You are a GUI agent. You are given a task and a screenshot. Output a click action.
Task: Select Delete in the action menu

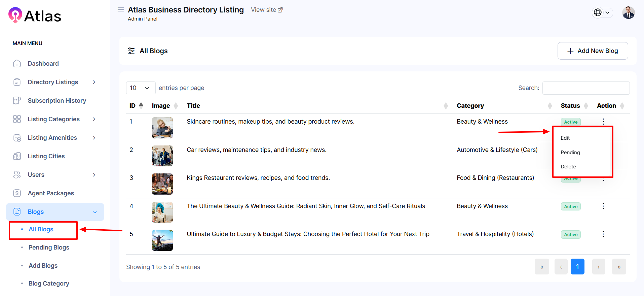(x=568, y=167)
